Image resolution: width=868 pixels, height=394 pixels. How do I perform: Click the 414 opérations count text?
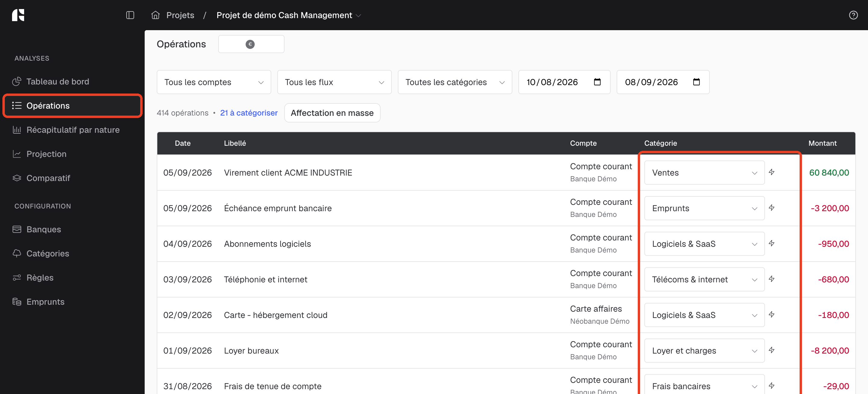click(182, 113)
